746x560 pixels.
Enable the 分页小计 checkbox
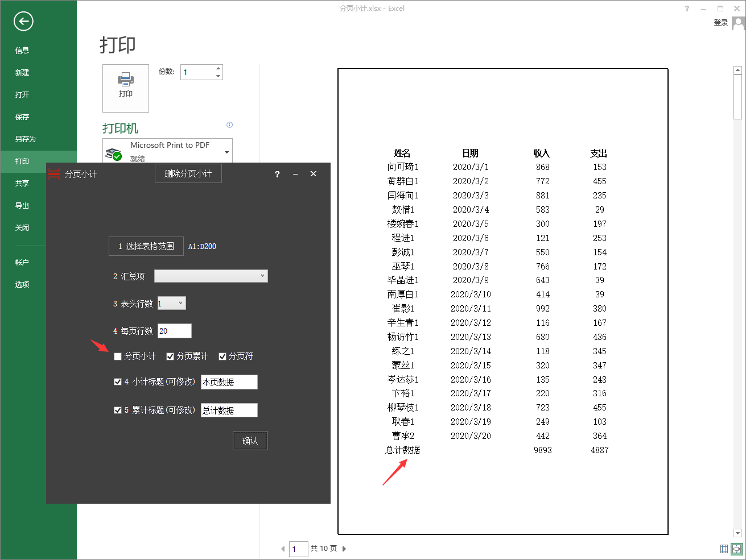[118, 356]
